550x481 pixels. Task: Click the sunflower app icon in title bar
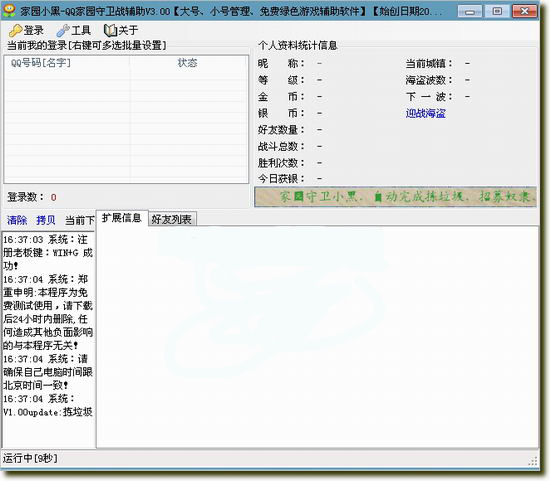pos(9,11)
